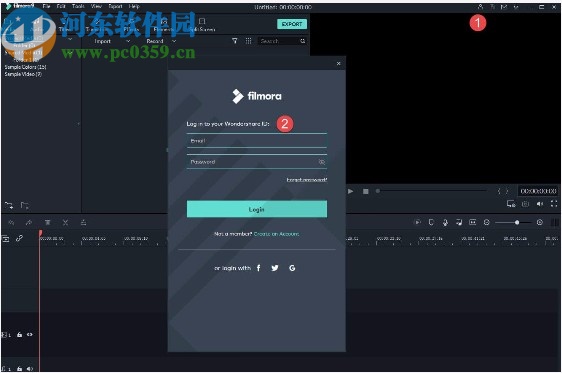
Task: Open the View menu
Action: 96,6
